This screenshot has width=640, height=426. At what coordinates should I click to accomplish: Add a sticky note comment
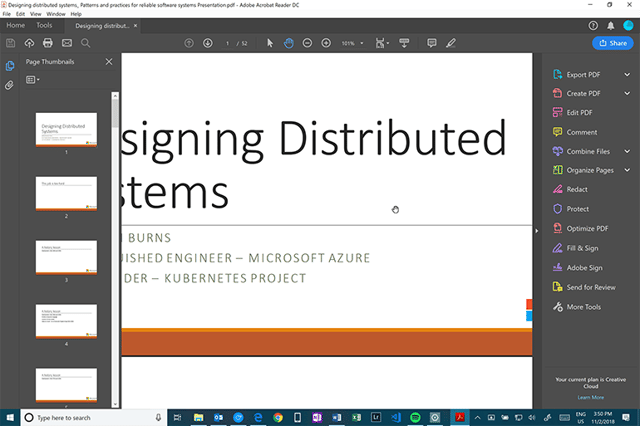pyautogui.click(x=432, y=43)
